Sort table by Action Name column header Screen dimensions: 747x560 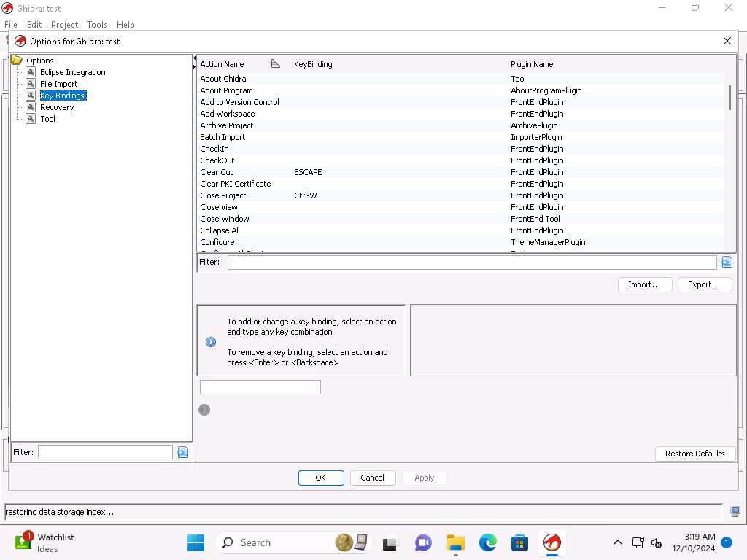click(x=222, y=64)
